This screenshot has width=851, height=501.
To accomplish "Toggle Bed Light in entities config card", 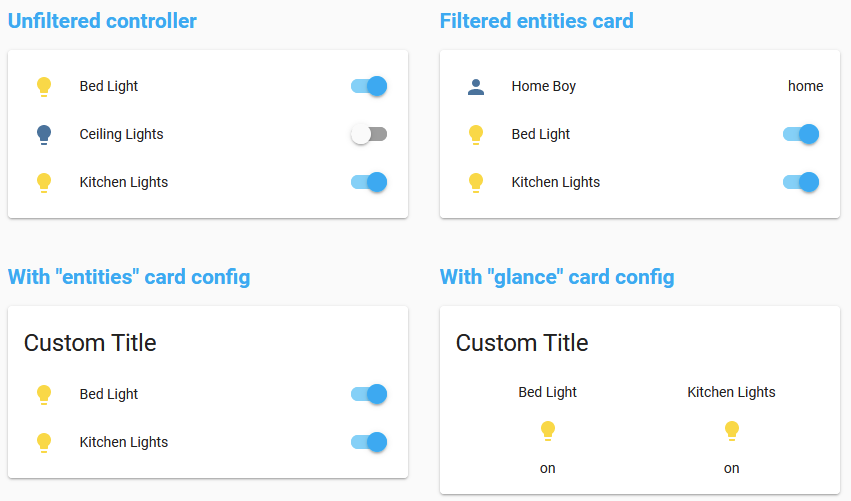I will (369, 394).
